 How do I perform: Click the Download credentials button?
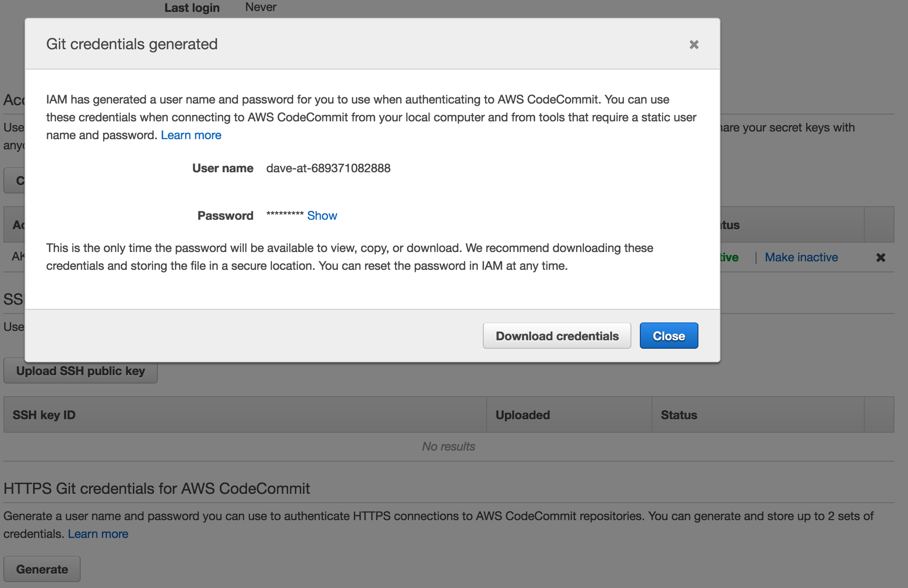click(x=555, y=335)
